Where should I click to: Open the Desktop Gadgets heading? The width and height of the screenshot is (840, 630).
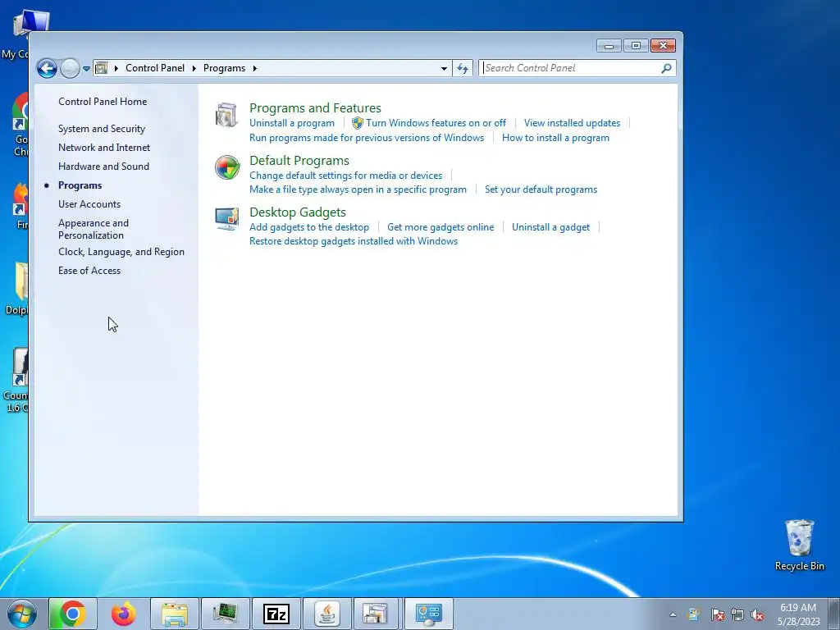pyautogui.click(x=297, y=212)
